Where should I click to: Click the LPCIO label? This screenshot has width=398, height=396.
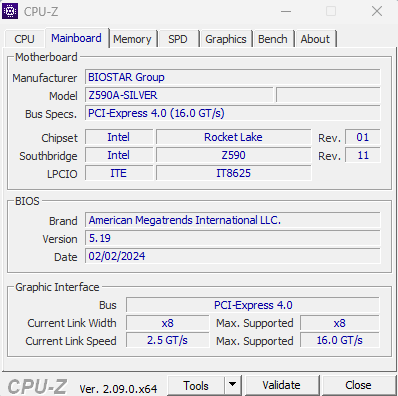(x=62, y=174)
